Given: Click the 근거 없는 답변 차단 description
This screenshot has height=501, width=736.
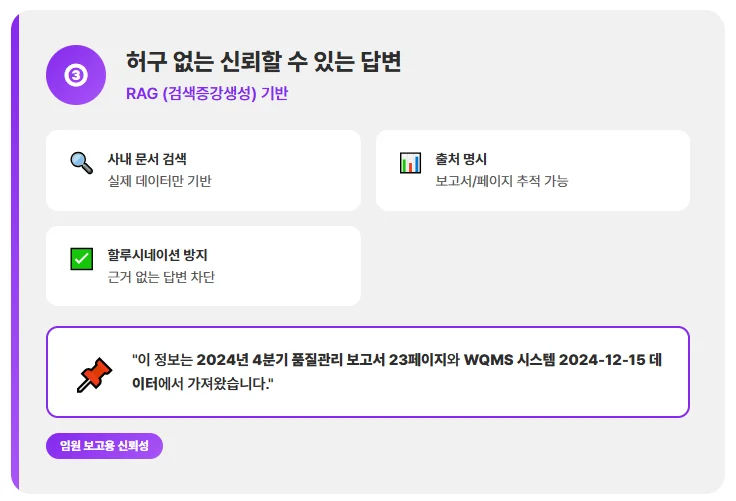Looking at the screenshot, I should tap(161, 277).
